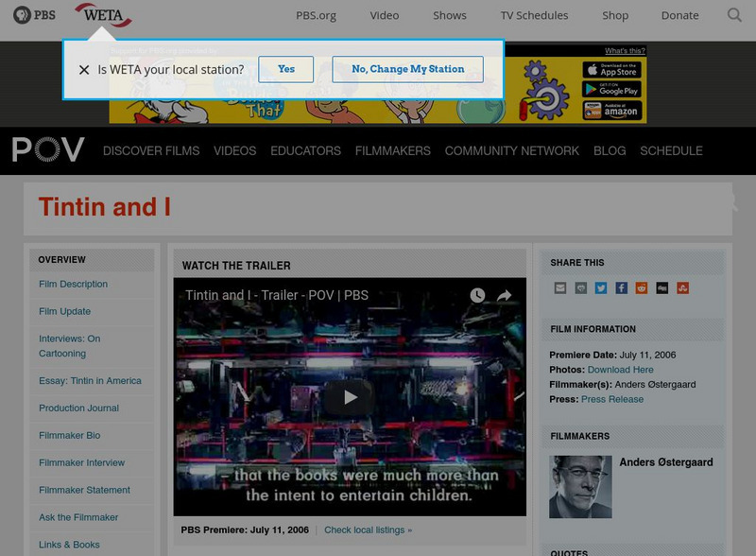Image resolution: width=756 pixels, height=556 pixels.
Task: Post the film to Reddit
Action: (x=641, y=287)
